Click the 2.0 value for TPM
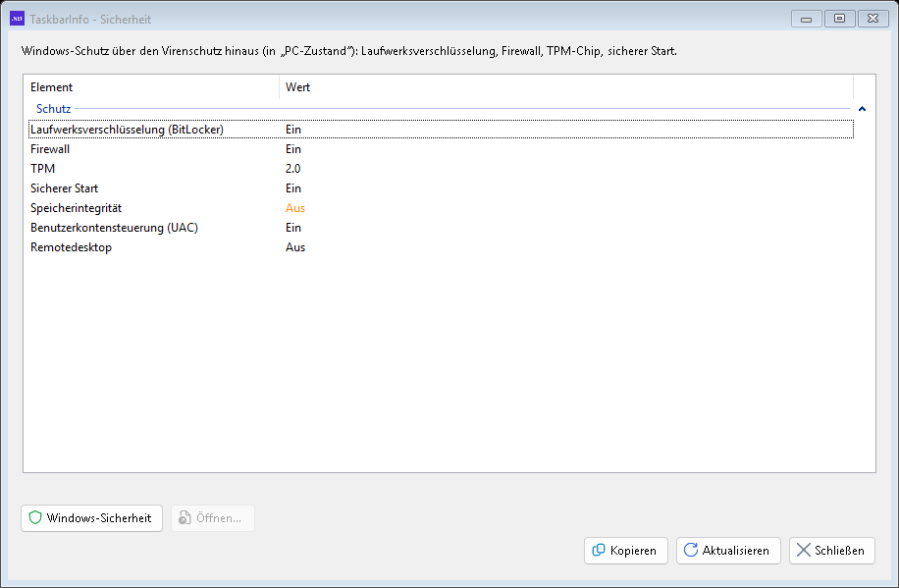Image resolution: width=899 pixels, height=588 pixels. click(x=293, y=169)
